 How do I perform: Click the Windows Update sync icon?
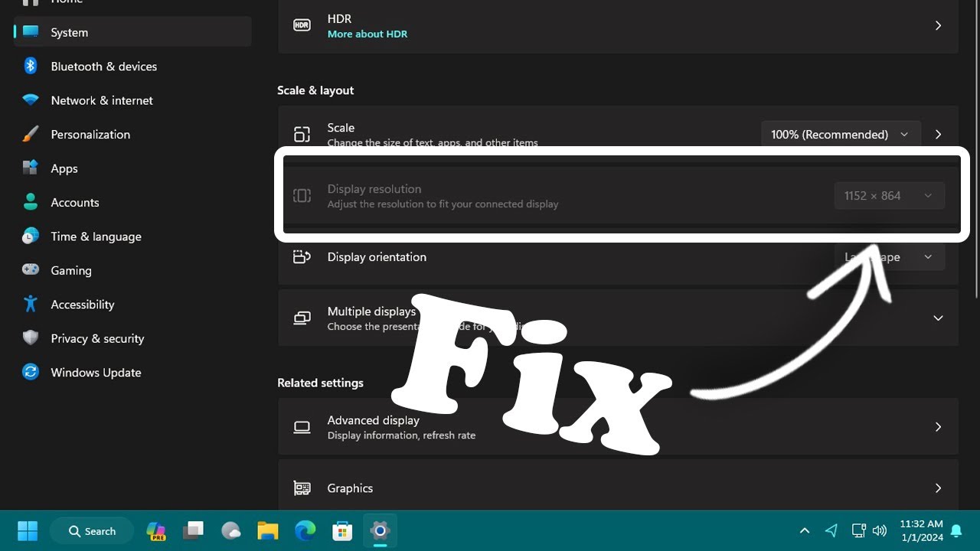[x=31, y=372]
